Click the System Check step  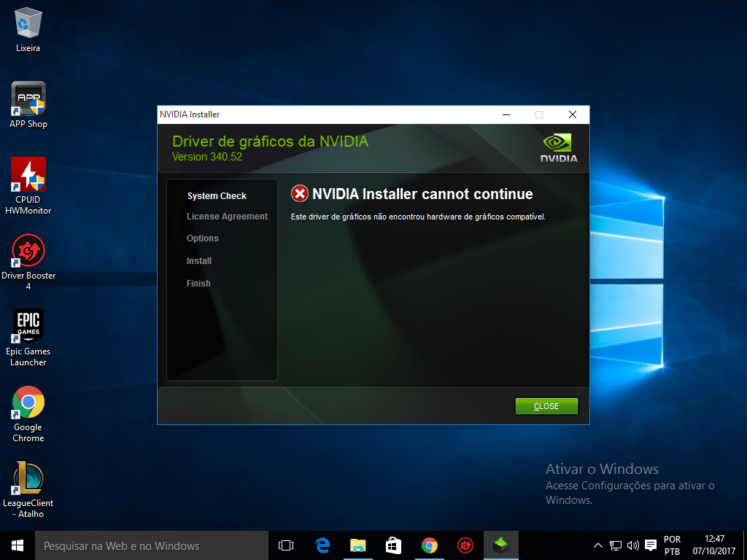217,195
